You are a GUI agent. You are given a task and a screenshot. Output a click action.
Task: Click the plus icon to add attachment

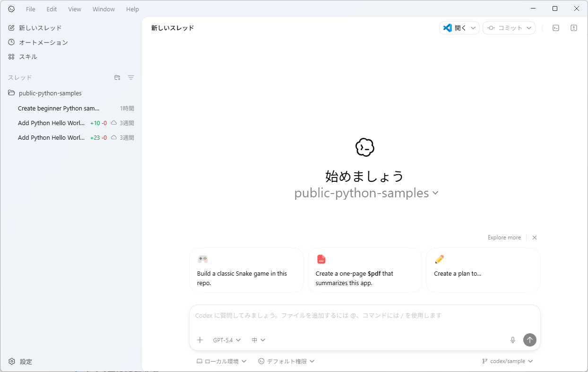(x=200, y=340)
